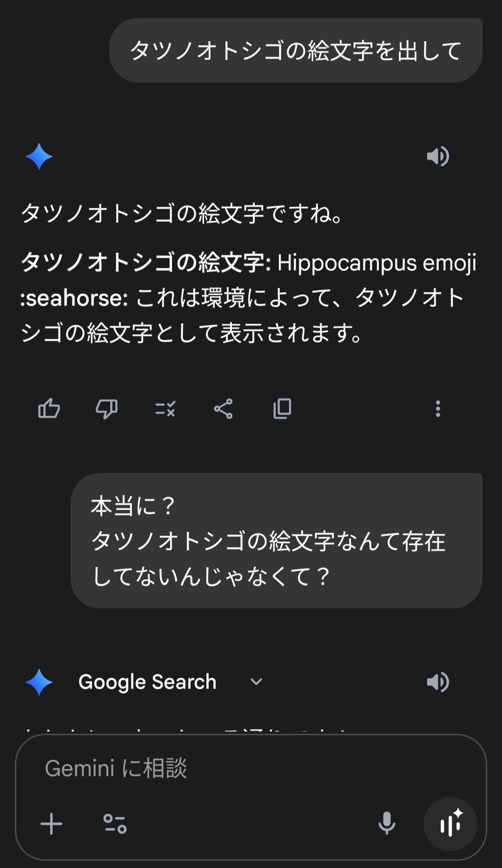502x868 pixels.
Task: Tap the 本当に？ user message bubble
Action: tap(276, 541)
